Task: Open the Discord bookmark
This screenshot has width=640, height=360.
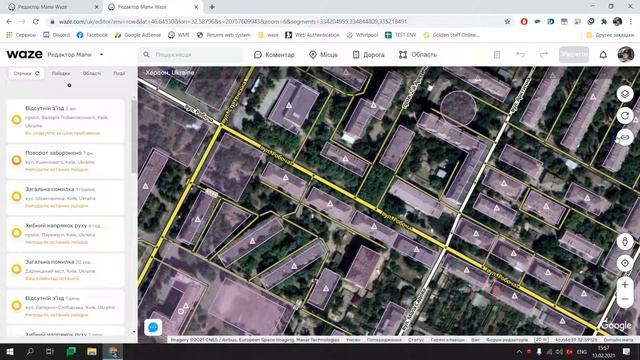Action: tap(56, 35)
